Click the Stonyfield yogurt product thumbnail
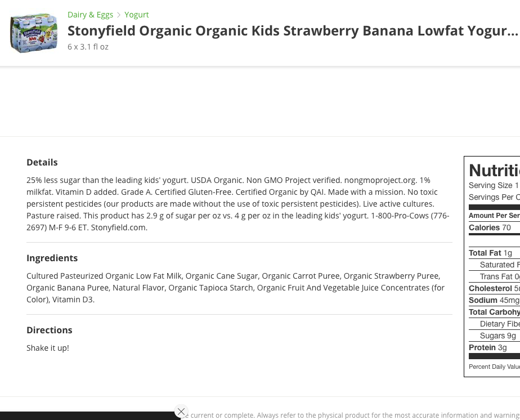The width and height of the screenshot is (520, 420). (34, 33)
